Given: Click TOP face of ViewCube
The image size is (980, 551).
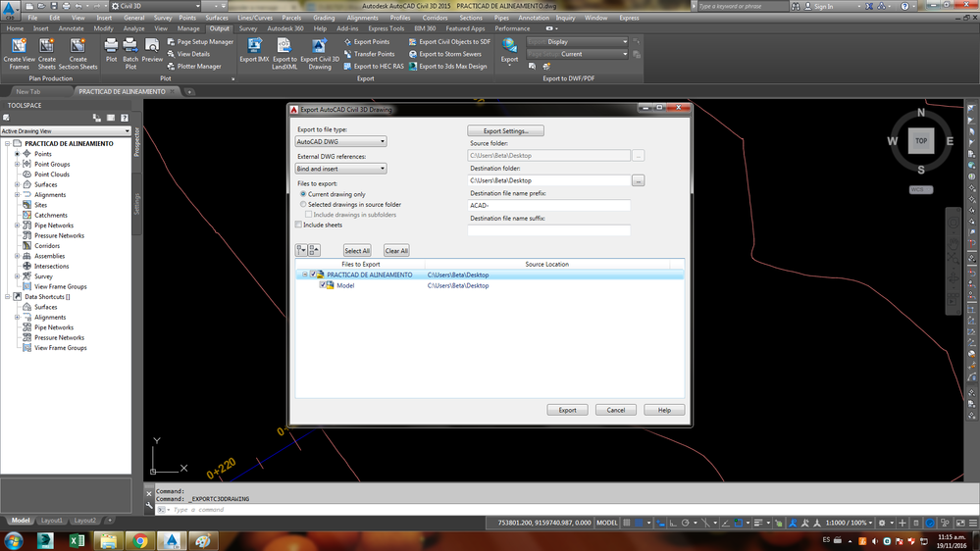Looking at the screenshot, I should pos(920,141).
